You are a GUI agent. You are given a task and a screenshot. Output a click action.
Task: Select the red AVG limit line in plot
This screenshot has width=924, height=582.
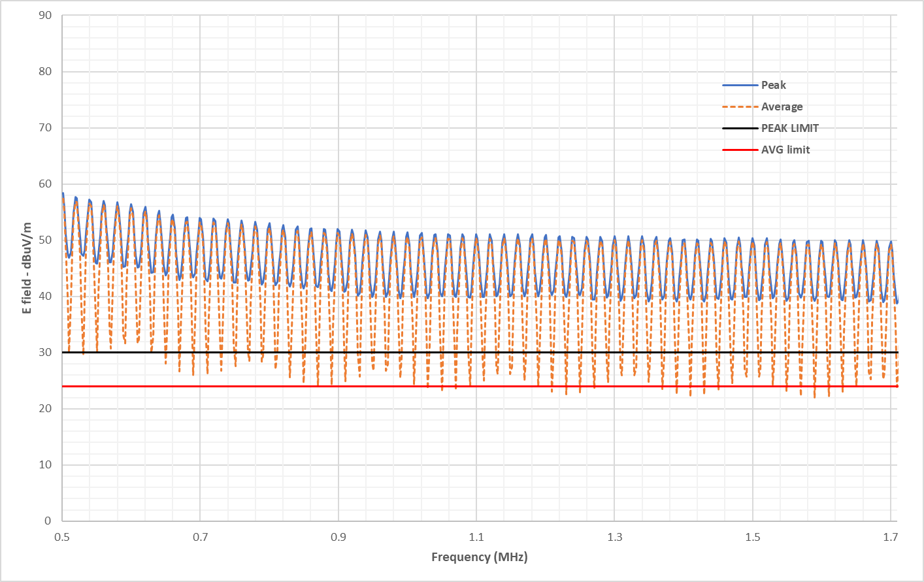click(480, 387)
